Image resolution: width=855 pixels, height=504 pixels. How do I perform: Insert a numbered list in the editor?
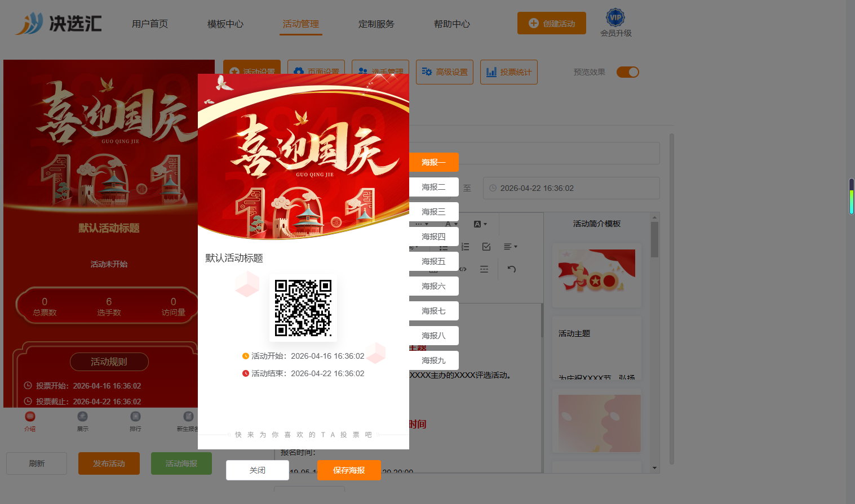(465, 247)
